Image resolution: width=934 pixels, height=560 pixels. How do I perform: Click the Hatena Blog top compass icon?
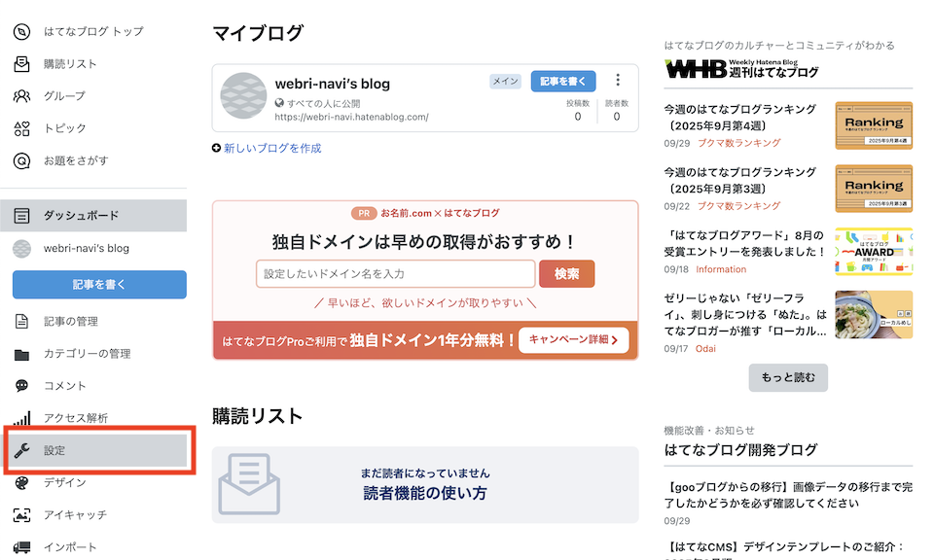[x=21, y=31]
